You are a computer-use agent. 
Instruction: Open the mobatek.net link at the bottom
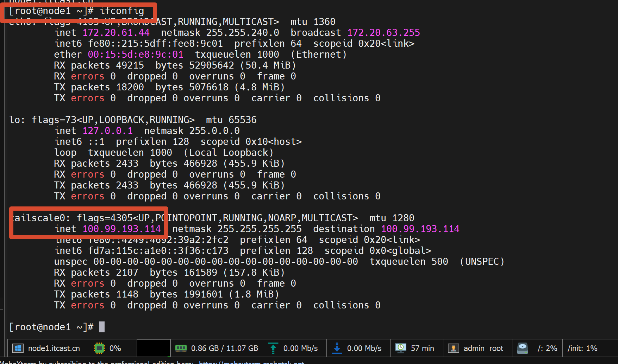coord(251,362)
